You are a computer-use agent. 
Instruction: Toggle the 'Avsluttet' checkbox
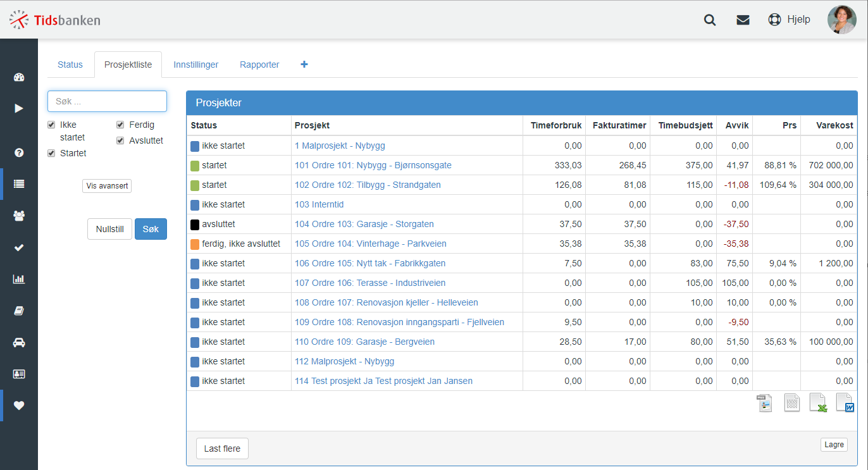click(x=120, y=140)
